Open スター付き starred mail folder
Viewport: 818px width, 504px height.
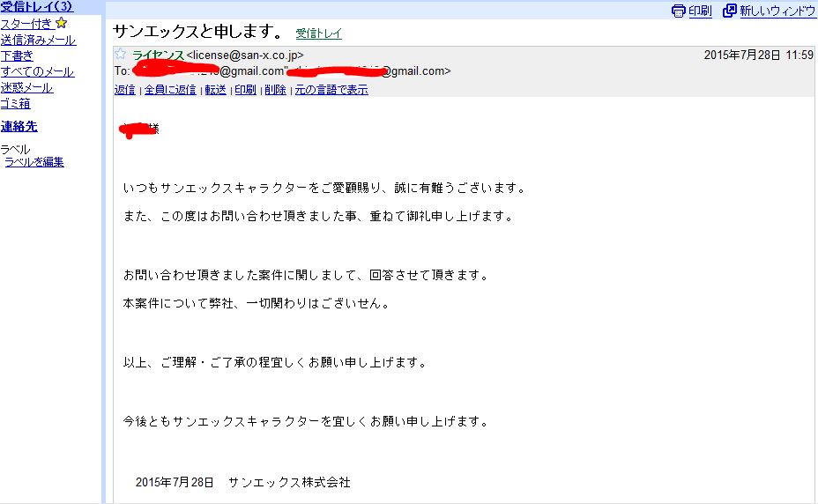(26, 24)
